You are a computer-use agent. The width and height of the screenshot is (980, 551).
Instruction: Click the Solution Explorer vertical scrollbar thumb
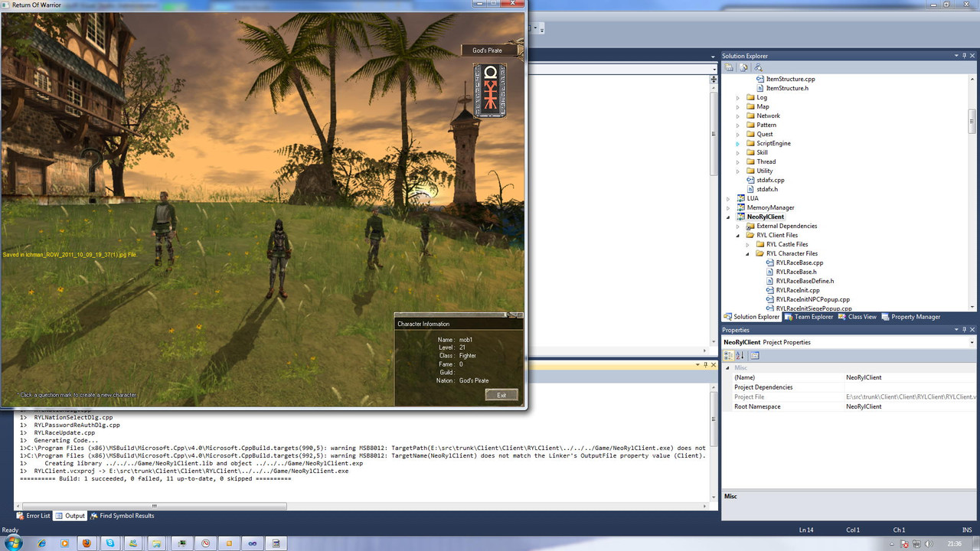972,121
